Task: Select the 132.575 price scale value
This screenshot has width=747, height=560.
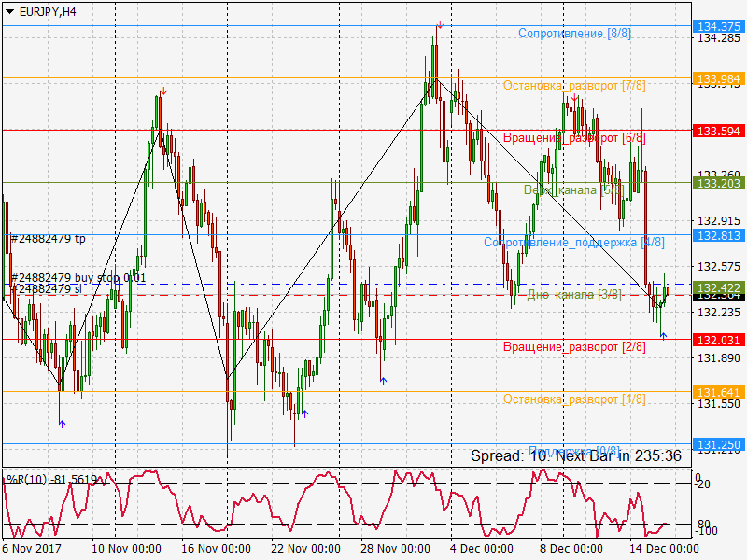Action: point(719,267)
